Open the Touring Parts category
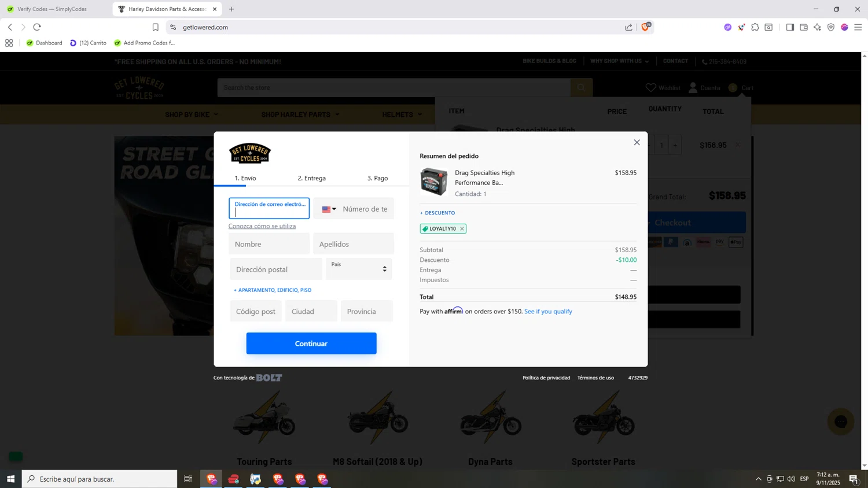 coord(264,462)
